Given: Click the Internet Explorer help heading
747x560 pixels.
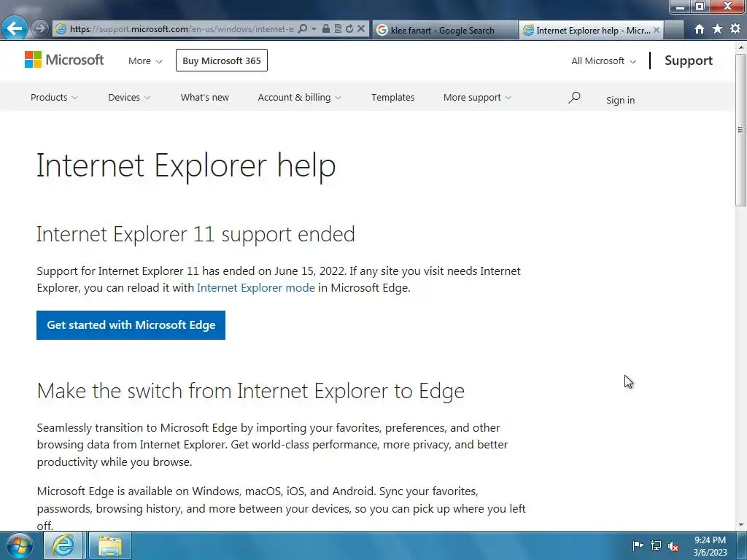Looking at the screenshot, I should click(186, 166).
